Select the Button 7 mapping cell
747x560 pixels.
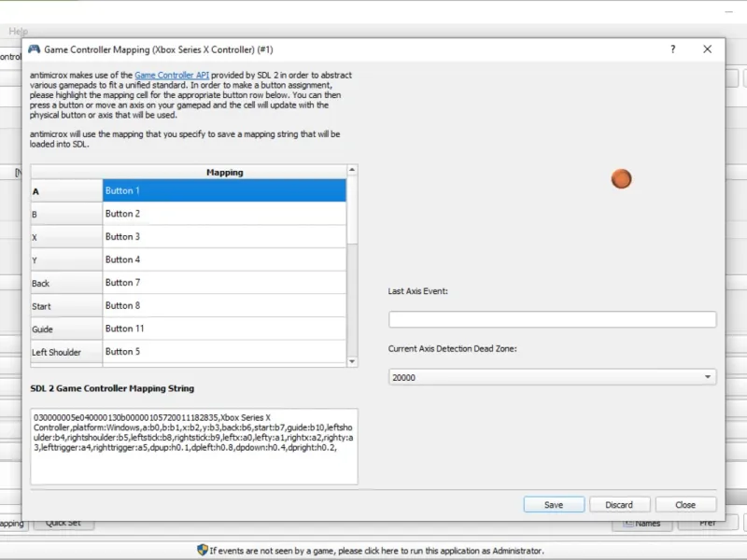(224, 283)
